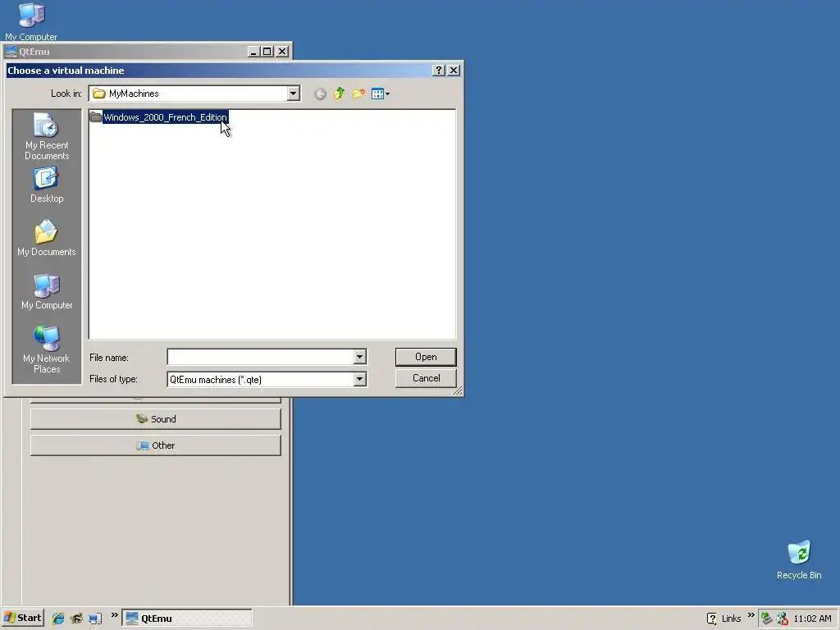The height and width of the screenshot is (630, 840).
Task: Open the Start menu
Action: pos(22,618)
